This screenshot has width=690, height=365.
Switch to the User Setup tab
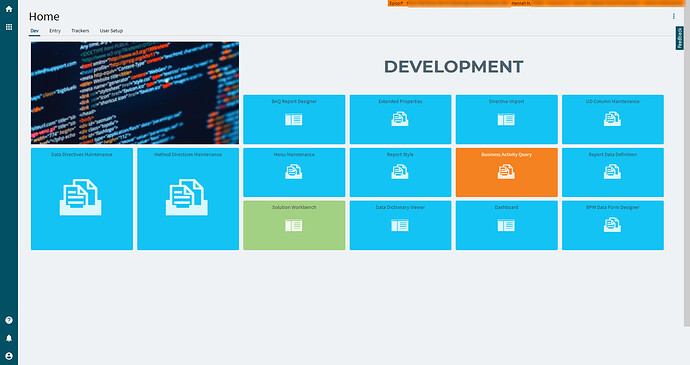tap(111, 31)
